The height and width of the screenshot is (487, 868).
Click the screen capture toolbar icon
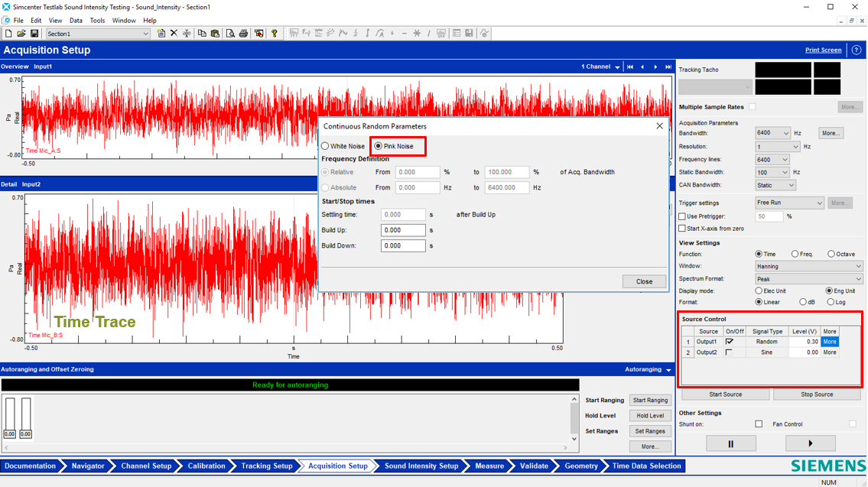pos(258,34)
